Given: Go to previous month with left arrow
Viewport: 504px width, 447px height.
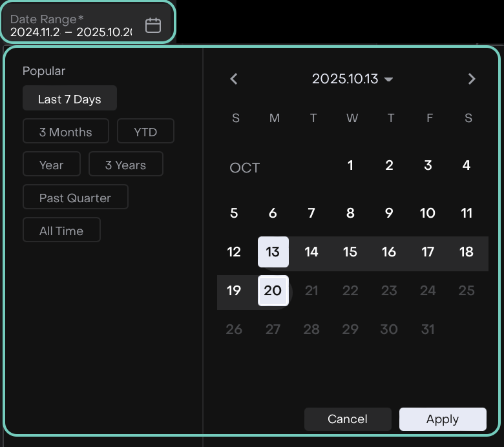Looking at the screenshot, I should (x=234, y=79).
